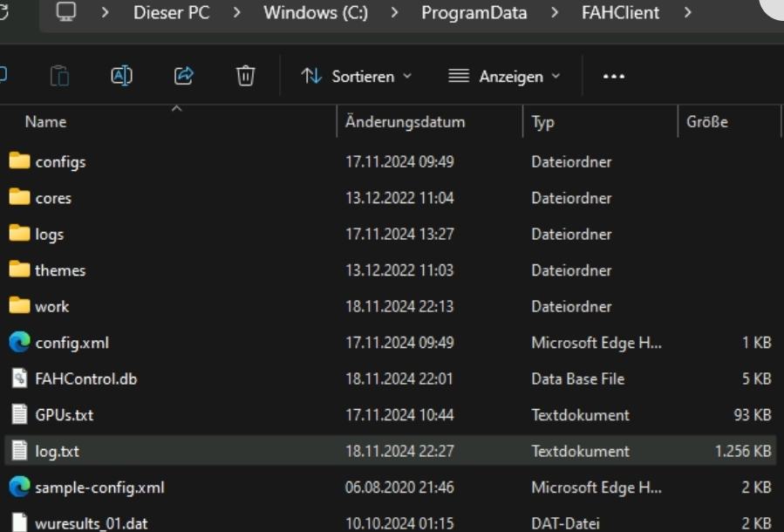
Task: Click the 1.256 KB size value
Action: [x=743, y=451]
